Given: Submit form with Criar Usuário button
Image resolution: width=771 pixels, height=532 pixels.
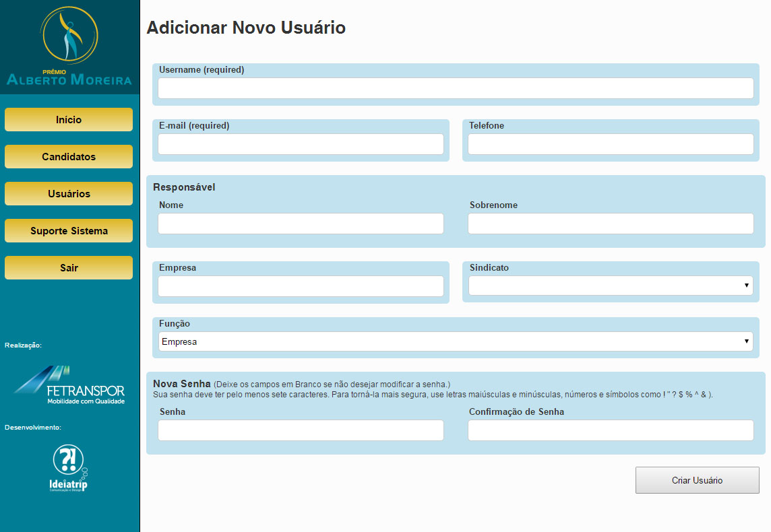Looking at the screenshot, I should click(697, 480).
